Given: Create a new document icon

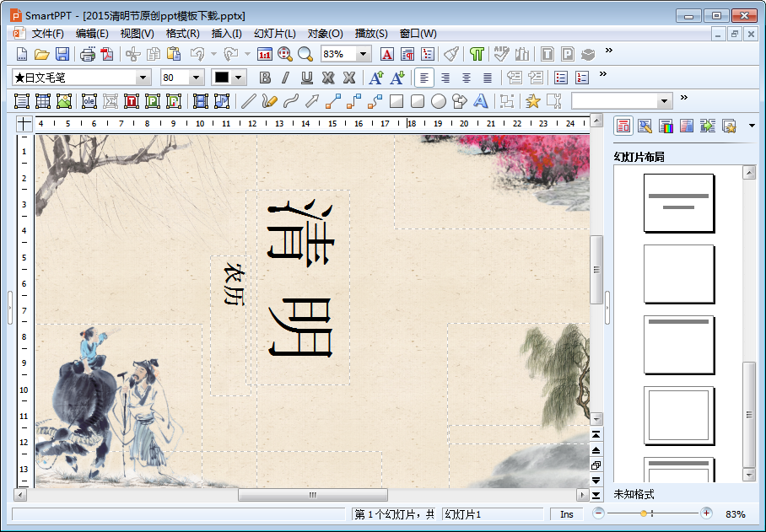Looking at the screenshot, I should click(x=21, y=54).
